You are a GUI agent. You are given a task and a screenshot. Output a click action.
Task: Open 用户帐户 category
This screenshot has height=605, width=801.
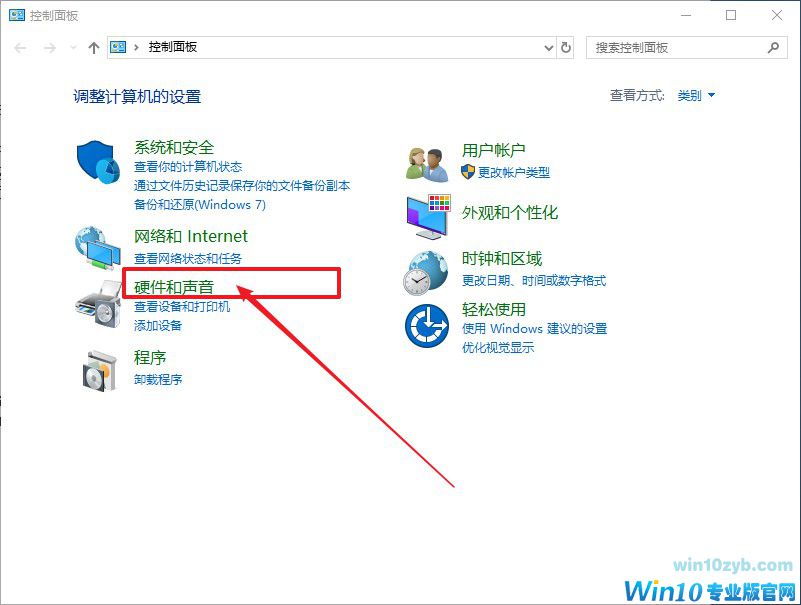point(493,150)
